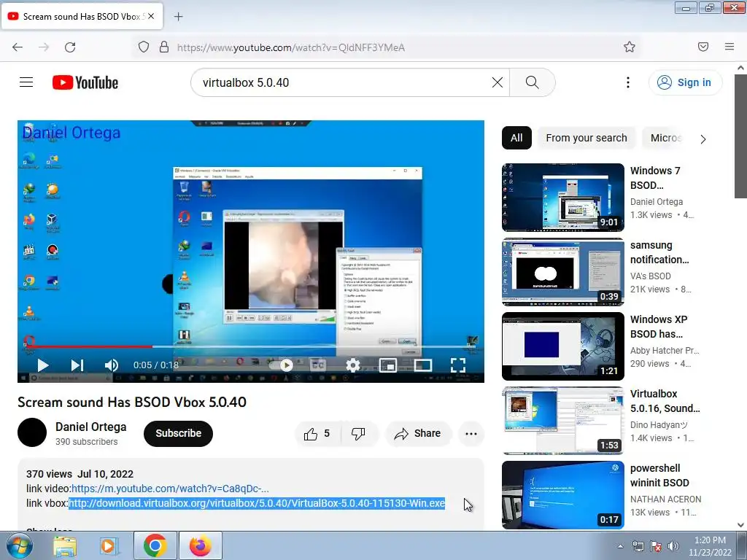
Task: Click the samsung notification video title
Action: pyautogui.click(x=659, y=252)
